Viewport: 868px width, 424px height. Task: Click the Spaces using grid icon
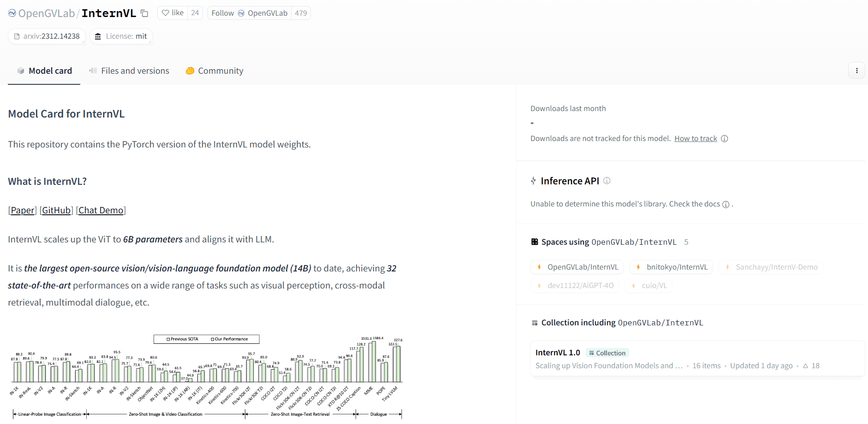click(x=535, y=242)
